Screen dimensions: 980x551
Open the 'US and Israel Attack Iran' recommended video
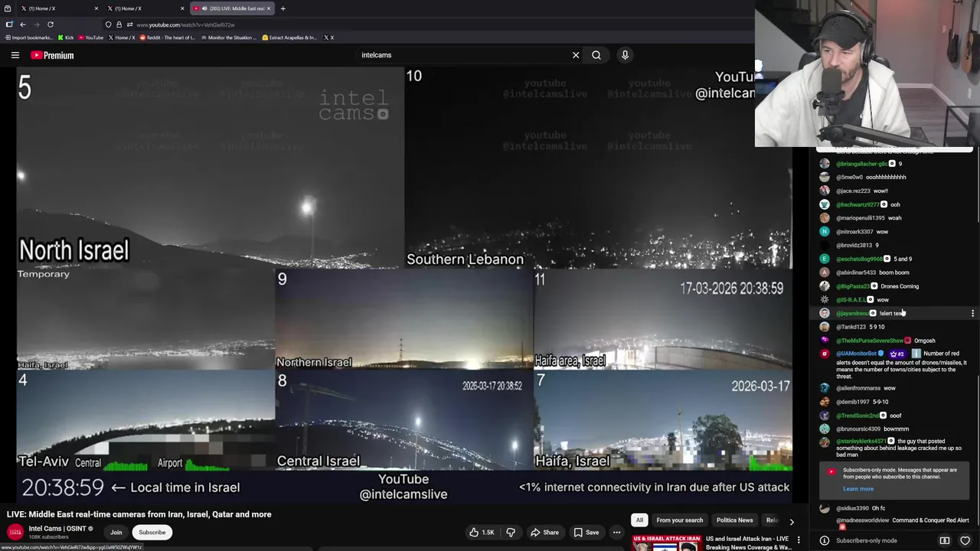click(x=749, y=543)
